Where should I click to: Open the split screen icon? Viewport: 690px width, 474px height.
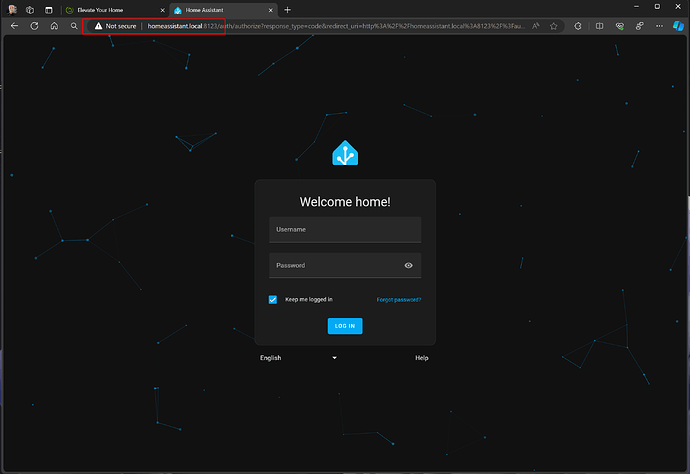[599, 26]
